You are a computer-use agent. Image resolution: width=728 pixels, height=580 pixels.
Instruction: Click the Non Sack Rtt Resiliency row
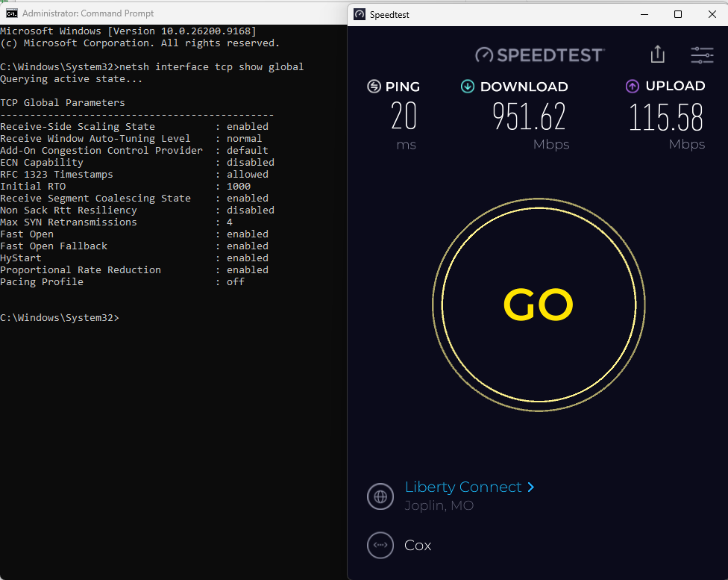(x=137, y=210)
